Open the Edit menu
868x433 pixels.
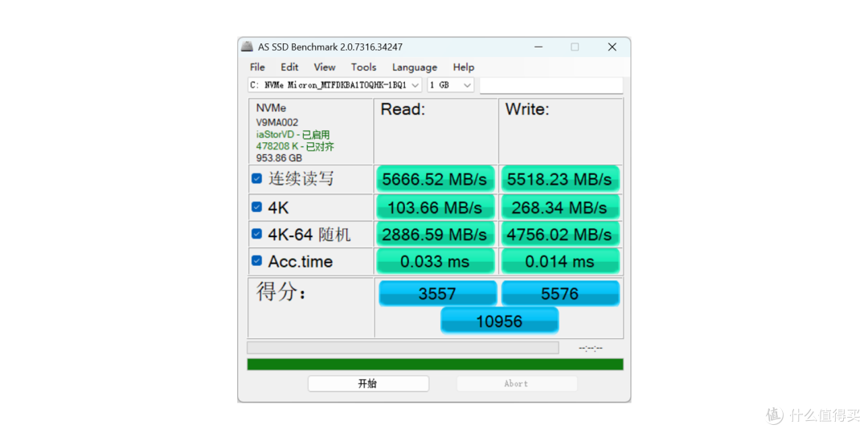[289, 67]
